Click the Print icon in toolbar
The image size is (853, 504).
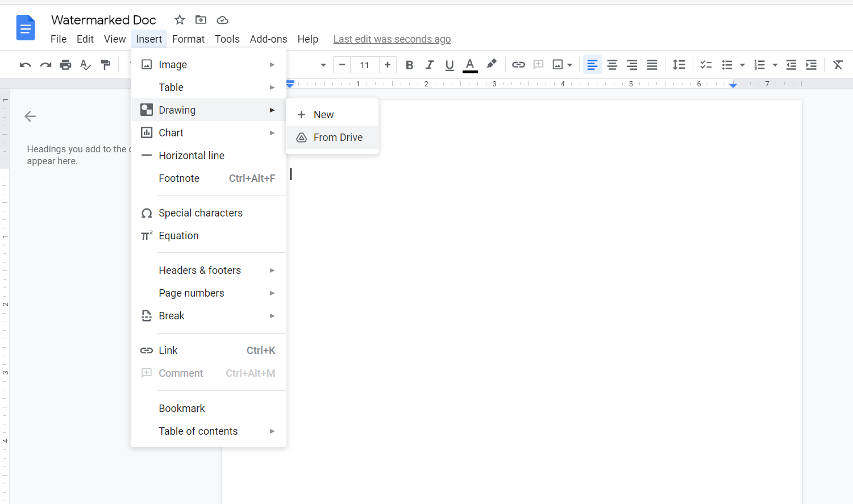pyautogui.click(x=65, y=65)
